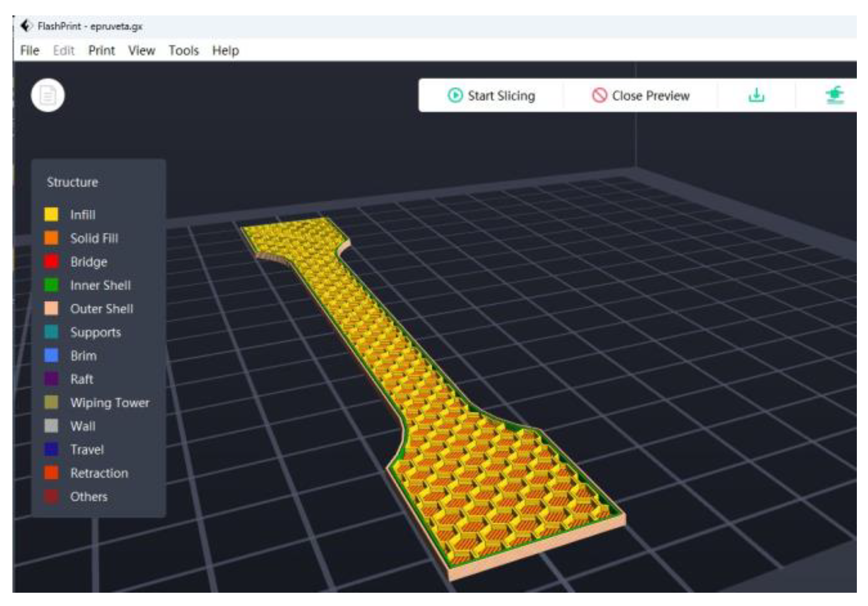The image size is (868, 606).
Task: Click the yellow Infill color swatch
Action: pyautogui.click(x=51, y=214)
